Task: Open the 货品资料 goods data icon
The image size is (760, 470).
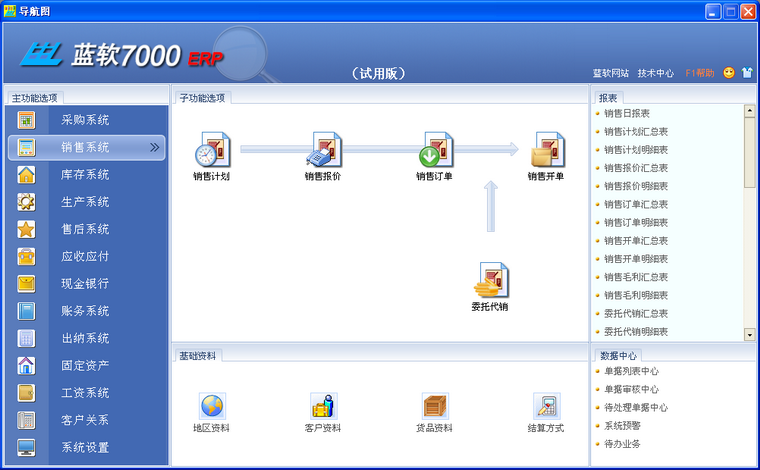Action: [435, 407]
